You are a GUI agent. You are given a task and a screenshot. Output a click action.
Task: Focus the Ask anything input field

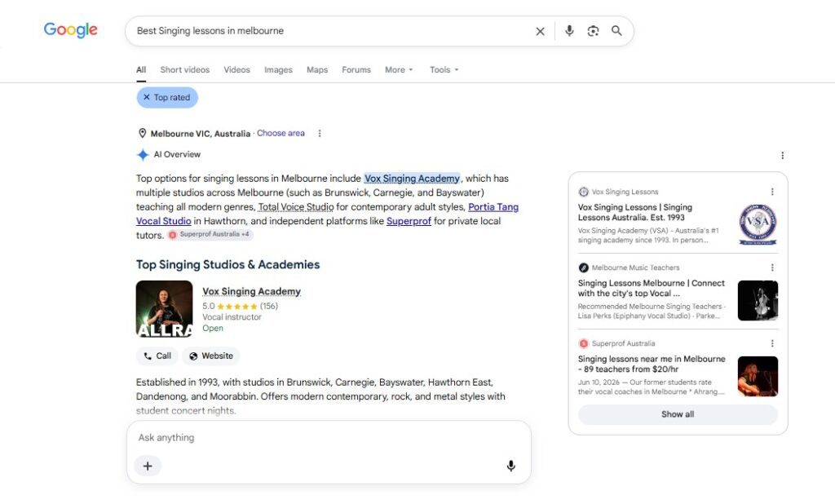point(329,437)
